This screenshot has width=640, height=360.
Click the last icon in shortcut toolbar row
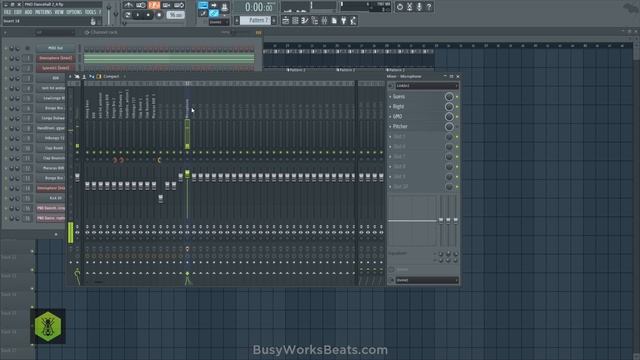(x=353, y=20)
